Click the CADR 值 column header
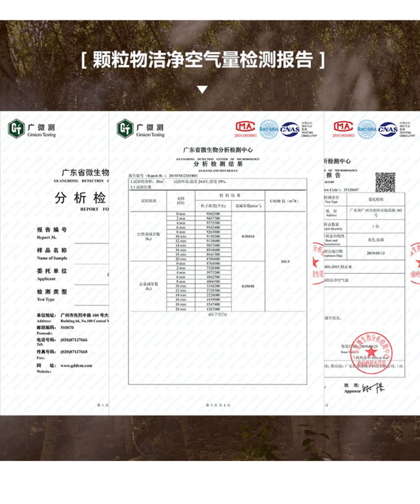This screenshot has width=420, height=504. (x=284, y=201)
